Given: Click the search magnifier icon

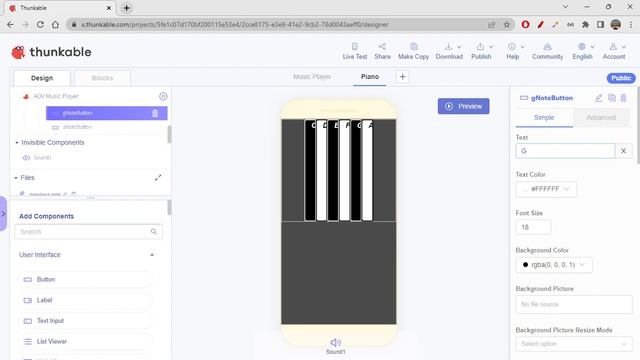Looking at the screenshot, I should coord(153,231).
